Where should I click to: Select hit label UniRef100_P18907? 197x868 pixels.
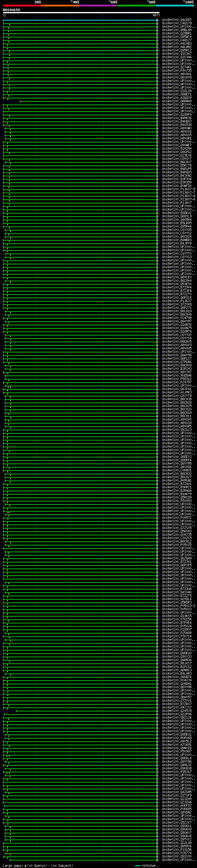point(176,630)
